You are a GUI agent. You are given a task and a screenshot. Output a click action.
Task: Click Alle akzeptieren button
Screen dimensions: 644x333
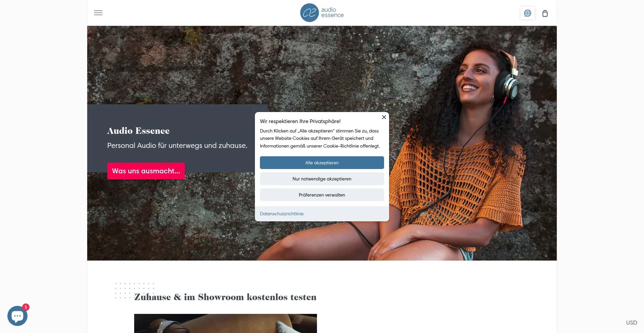point(322,163)
